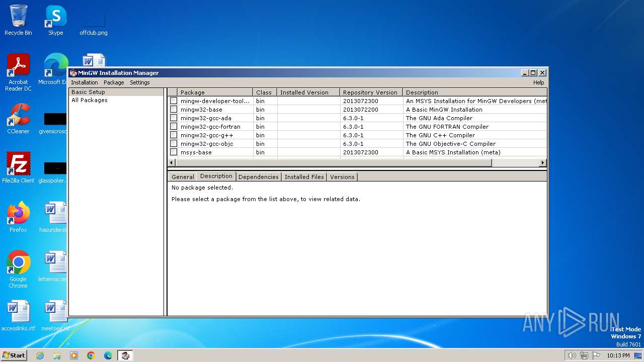The image size is (644, 362).
Task: Open the Package menu
Action: pos(114,82)
